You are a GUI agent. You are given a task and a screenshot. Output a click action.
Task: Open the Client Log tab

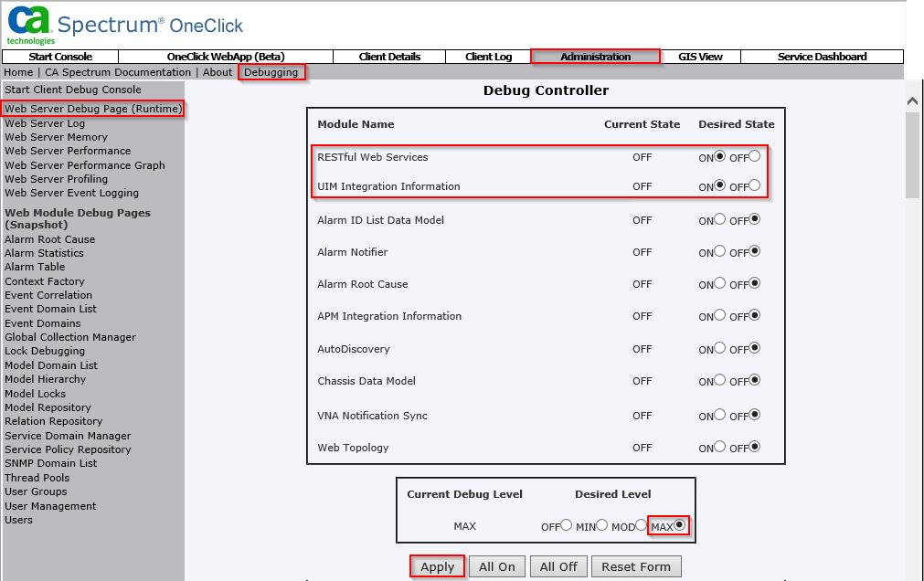coord(487,56)
